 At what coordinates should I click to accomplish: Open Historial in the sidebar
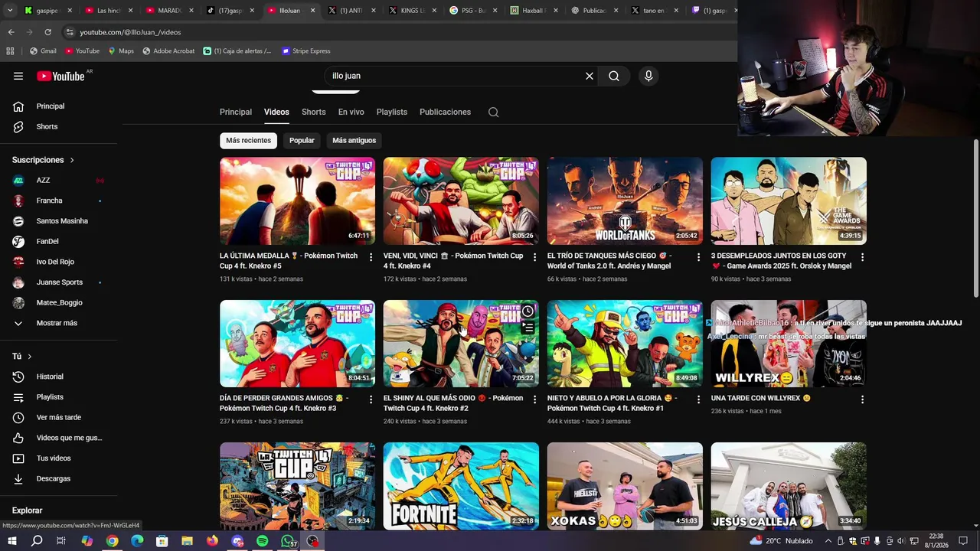58,377
